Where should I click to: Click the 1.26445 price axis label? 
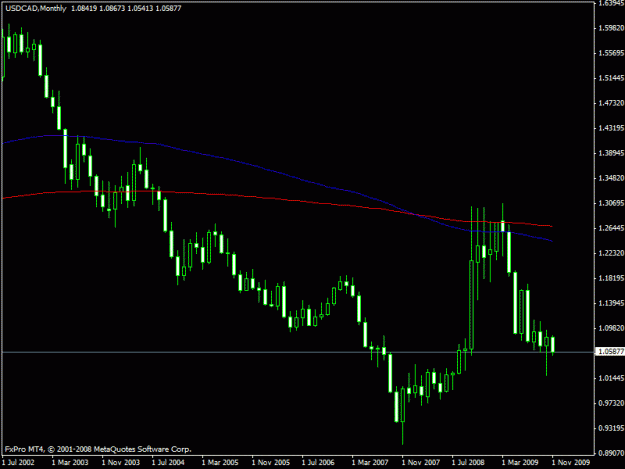click(611, 228)
